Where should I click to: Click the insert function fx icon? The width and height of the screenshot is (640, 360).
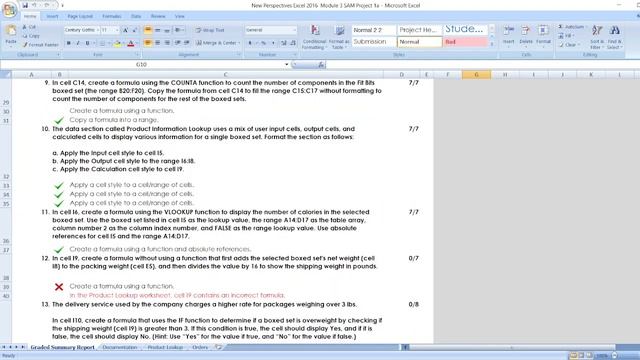pyautogui.click(x=321, y=64)
